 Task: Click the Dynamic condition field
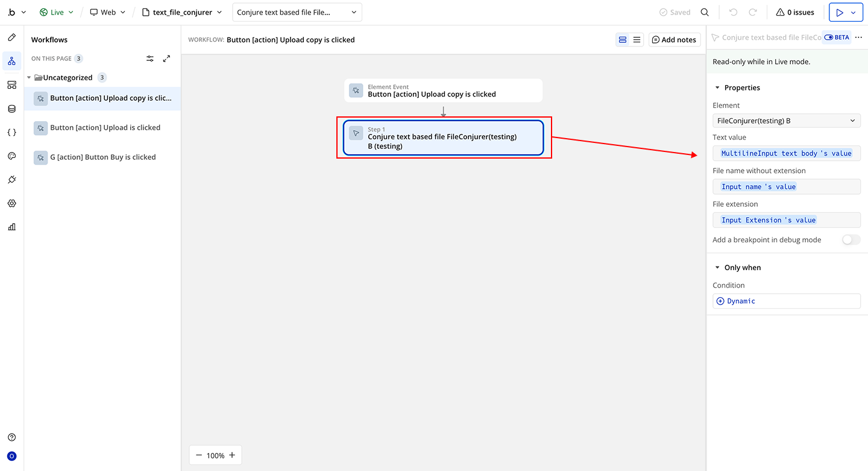click(787, 301)
